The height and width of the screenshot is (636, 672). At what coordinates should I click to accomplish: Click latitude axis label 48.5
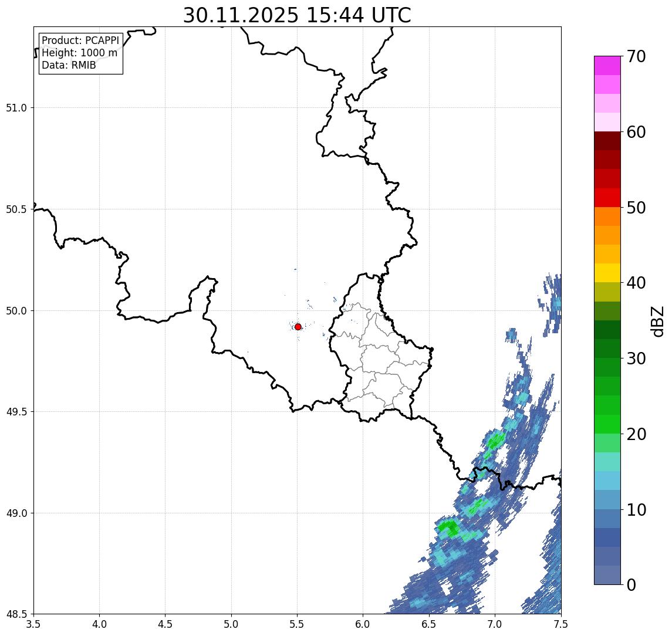click(16, 614)
